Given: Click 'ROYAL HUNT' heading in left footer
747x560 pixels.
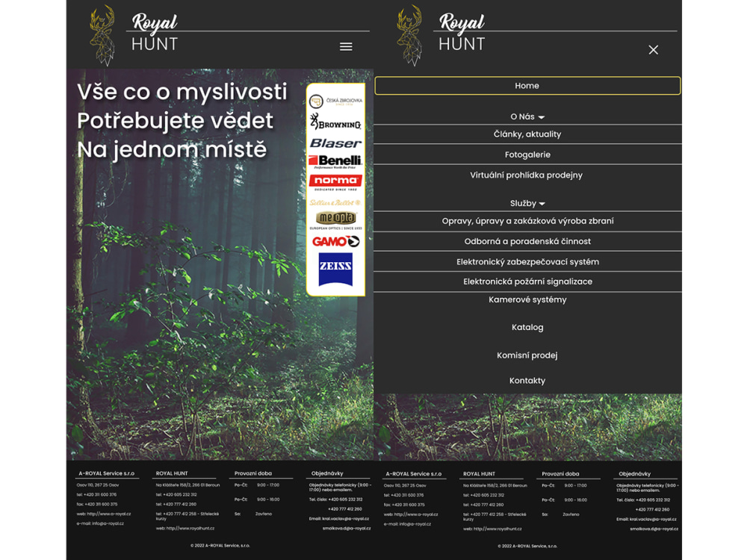Looking at the screenshot, I should [172, 473].
